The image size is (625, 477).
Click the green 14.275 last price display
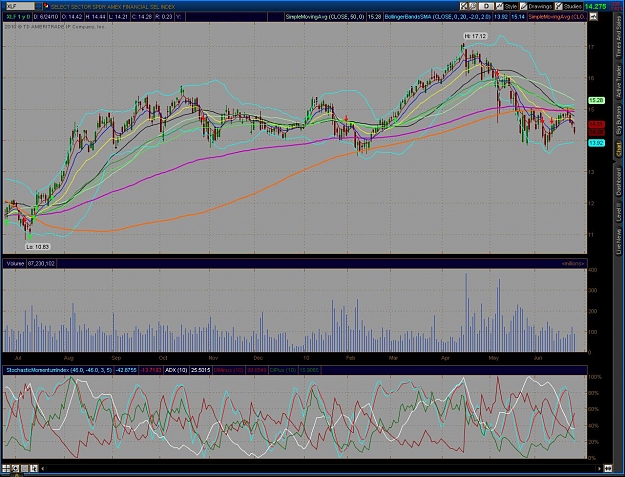(x=596, y=6)
